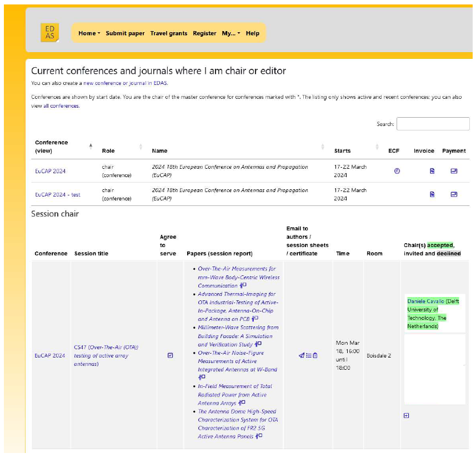This screenshot has width=476, height=458.
Task: Expand Home dropdown menu
Action: coord(89,33)
